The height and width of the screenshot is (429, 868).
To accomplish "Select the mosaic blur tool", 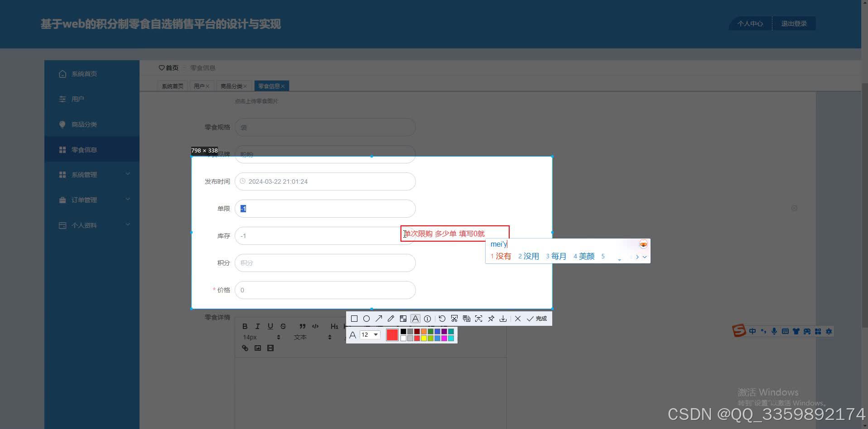I will 403,319.
